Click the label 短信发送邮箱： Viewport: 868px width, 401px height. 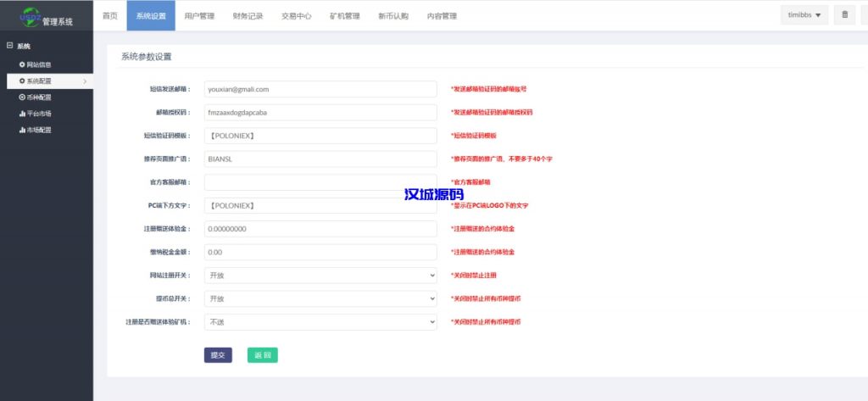[x=170, y=89]
